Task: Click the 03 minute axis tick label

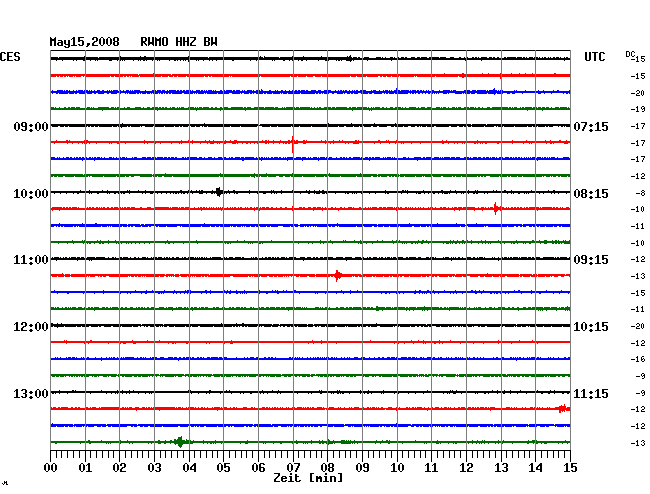Action: 154,467
